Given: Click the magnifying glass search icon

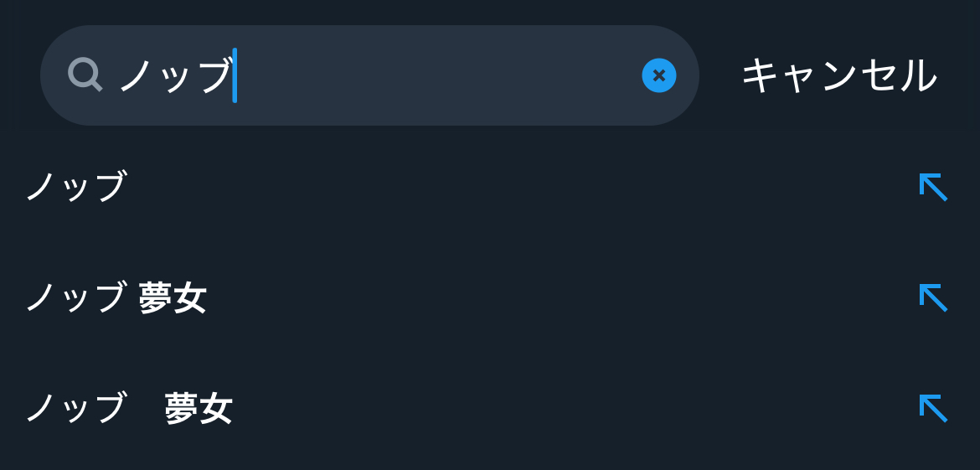Looking at the screenshot, I should [x=85, y=75].
